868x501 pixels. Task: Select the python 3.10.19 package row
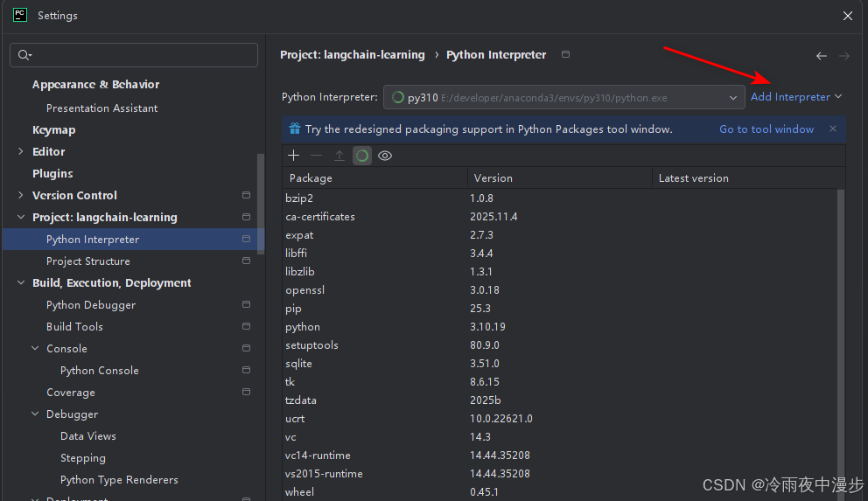pyautogui.click(x=560, y=327)
